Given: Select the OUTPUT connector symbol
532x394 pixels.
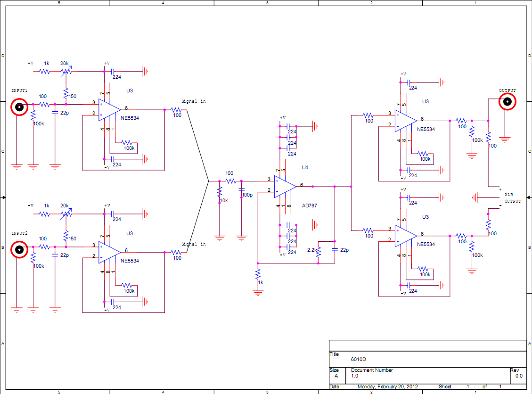Looking at the screenshot, I should pos(507,101).
